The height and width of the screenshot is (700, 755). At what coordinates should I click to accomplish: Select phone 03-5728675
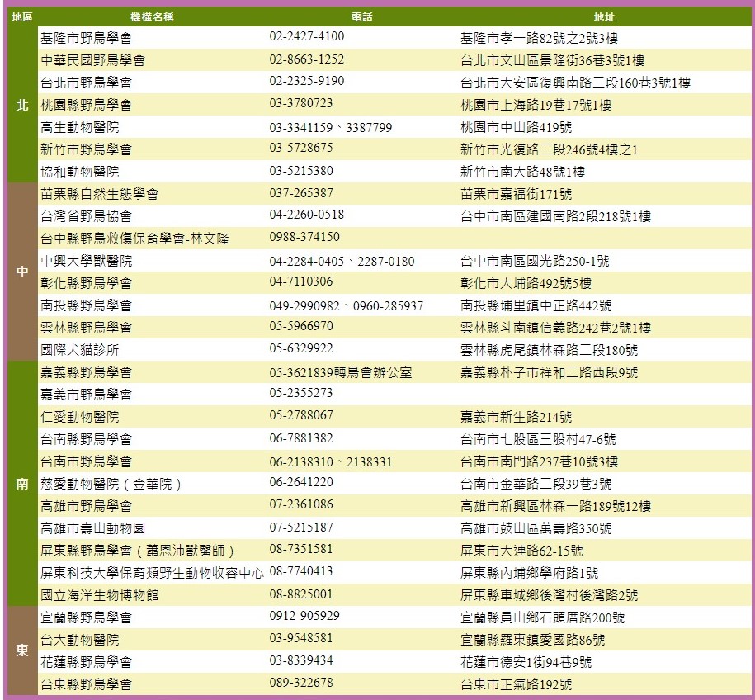(x=301, y=148)
